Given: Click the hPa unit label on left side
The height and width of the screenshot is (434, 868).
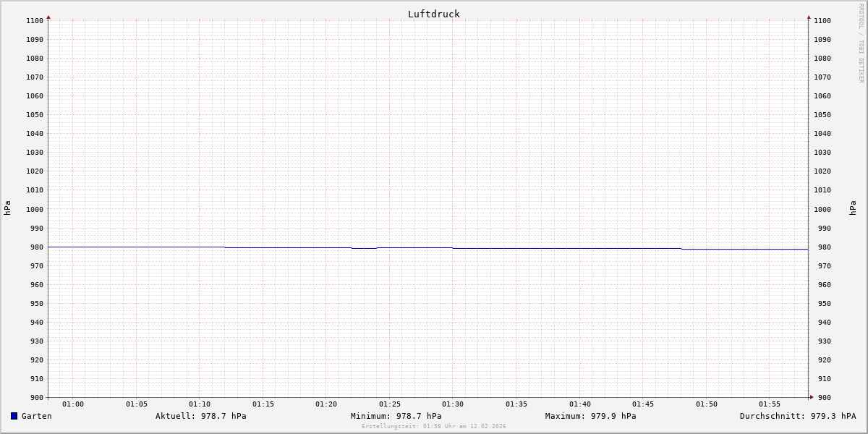Looking at the screenshot, I should click(x=7, y=208).
